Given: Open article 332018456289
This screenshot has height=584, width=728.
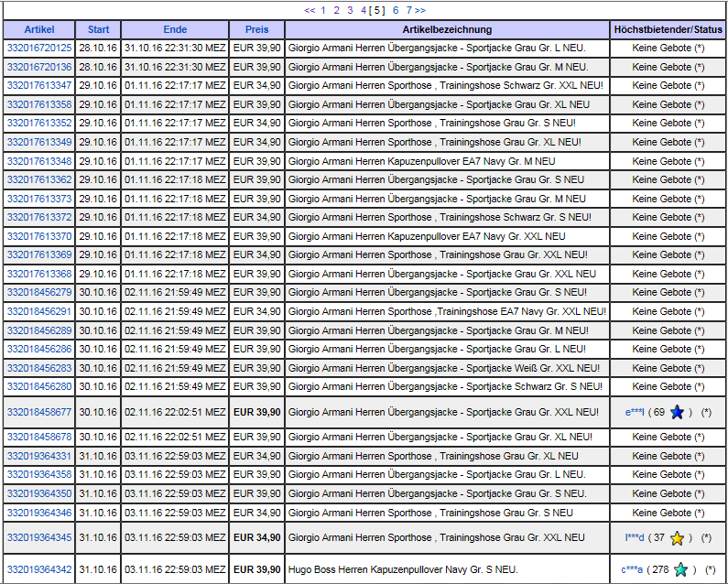Looking at the screenshot, I should [39, 330].
